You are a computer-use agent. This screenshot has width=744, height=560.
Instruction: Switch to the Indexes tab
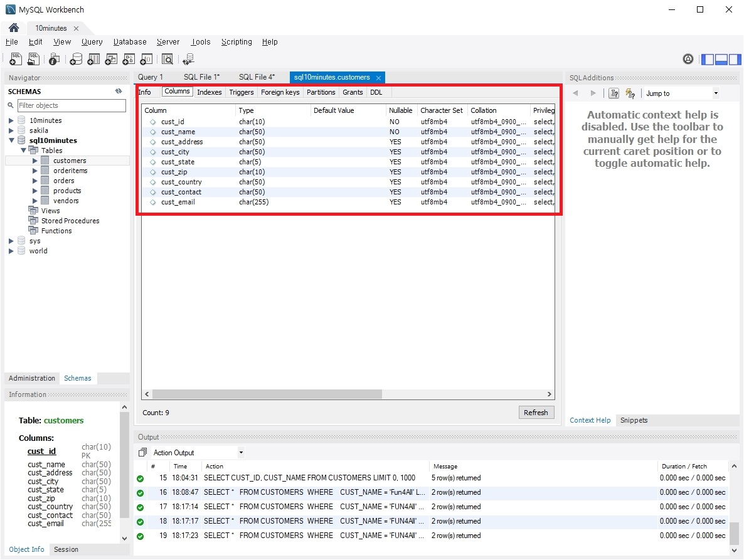click(210, 92)
